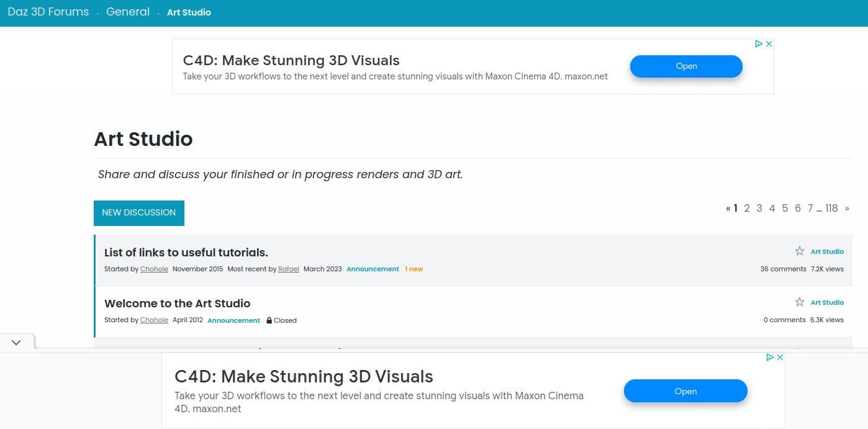Start a New Discussion
Screen dimensions: 868x429
[x=138, y=212]
